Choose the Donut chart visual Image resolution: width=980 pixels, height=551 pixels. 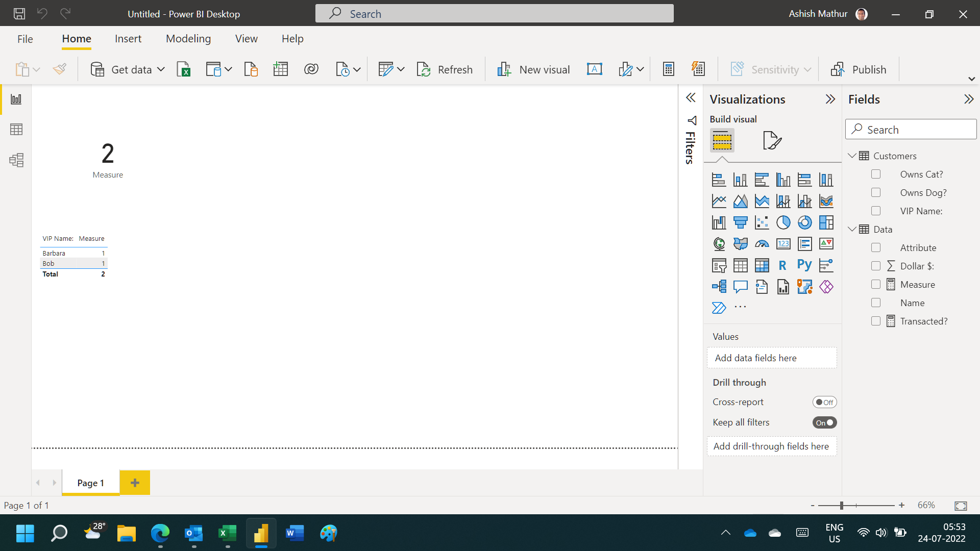[804, 222]
